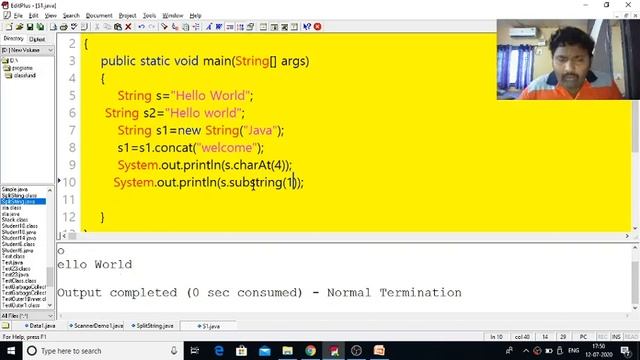Select the classfund folder in tree
Image resolution: width=640 pixels, height=360 pixels.
point(21,76)
